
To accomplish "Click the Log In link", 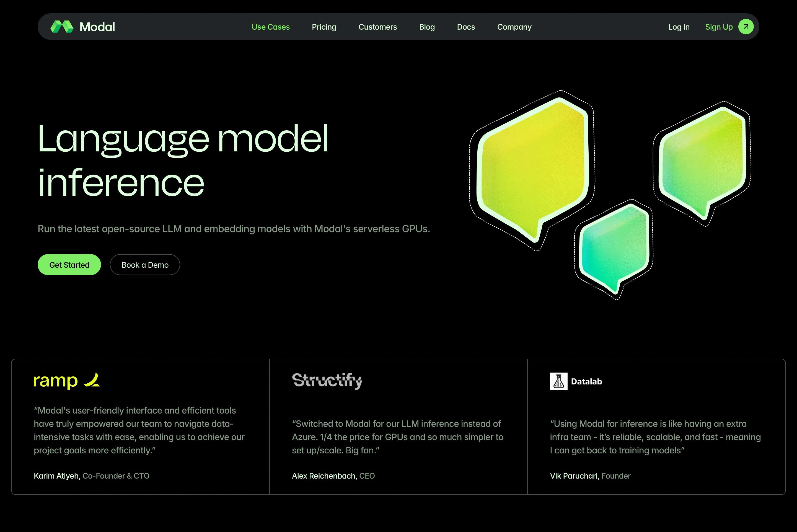I will [x=679, y=27].
